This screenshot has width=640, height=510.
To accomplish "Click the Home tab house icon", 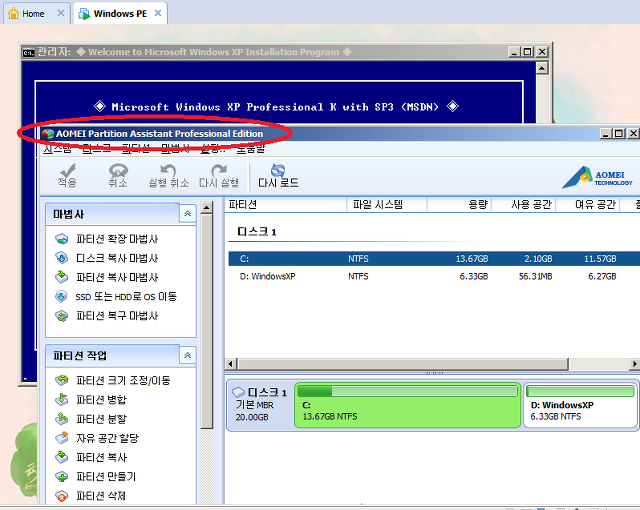I will (13, 13).
